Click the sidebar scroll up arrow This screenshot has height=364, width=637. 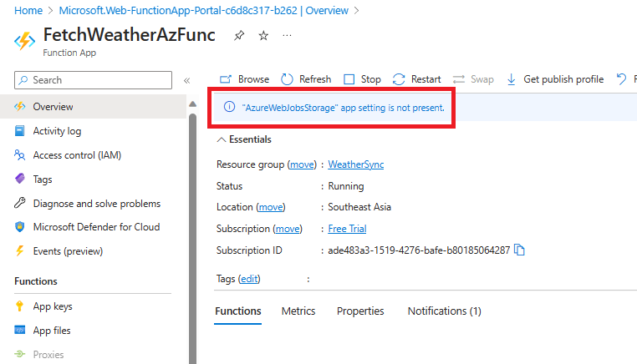pyautogui.click(x=192, y=104)
